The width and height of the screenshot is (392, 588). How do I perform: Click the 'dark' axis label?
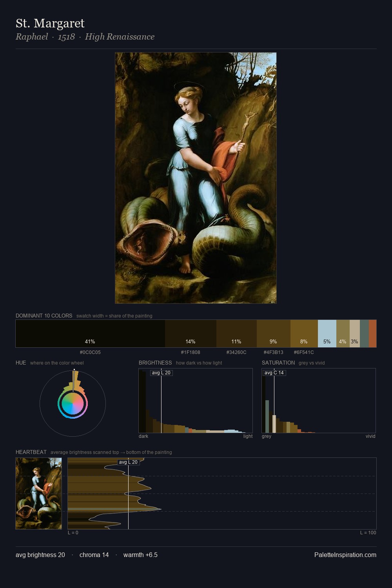(143, 436)
